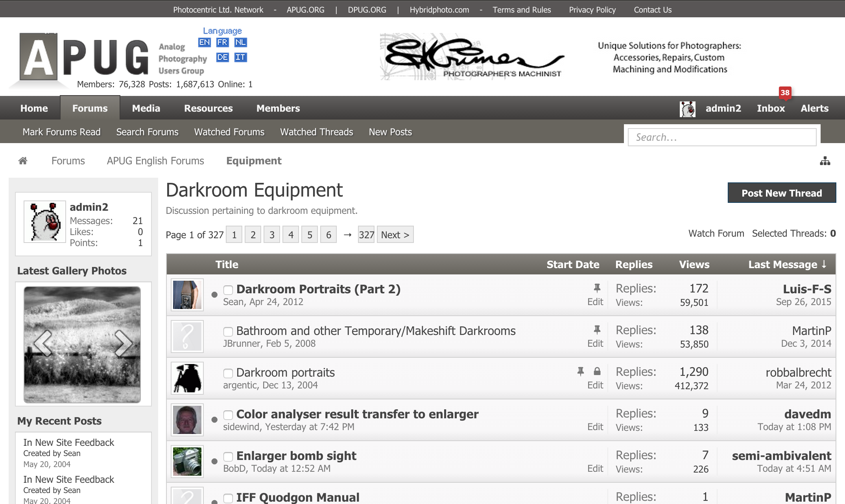This screenshot has height=504, width=845.
Task: Click the red 38 inbox badge
Action: (x=785, y=93)
